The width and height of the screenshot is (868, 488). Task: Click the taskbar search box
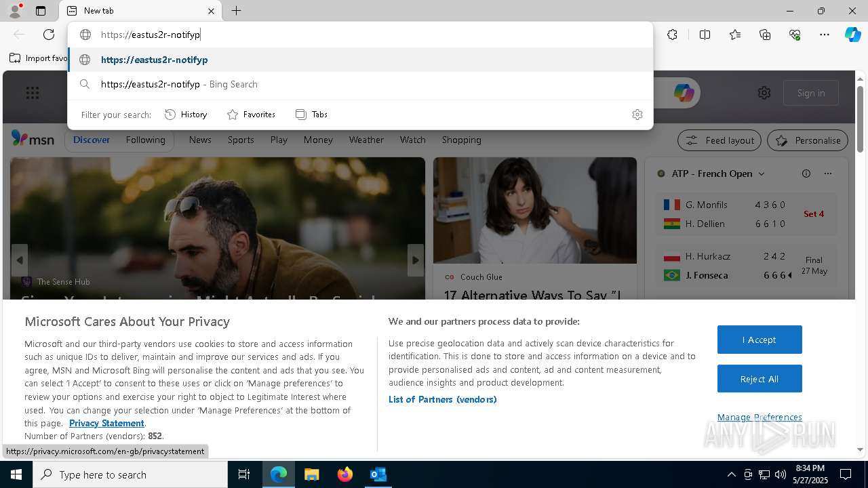tap(130, 474)
